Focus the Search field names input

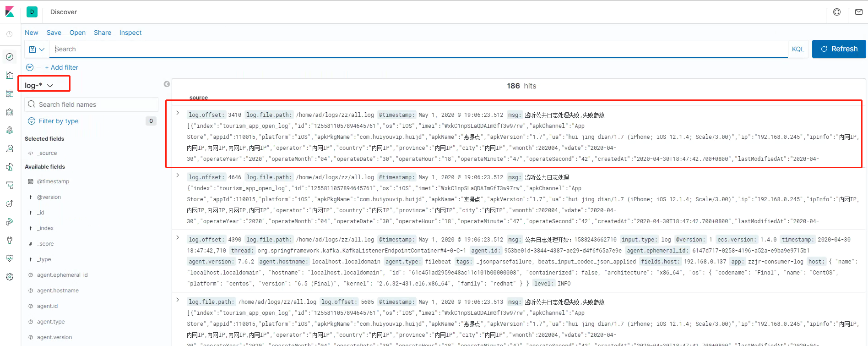coord(92,104)
